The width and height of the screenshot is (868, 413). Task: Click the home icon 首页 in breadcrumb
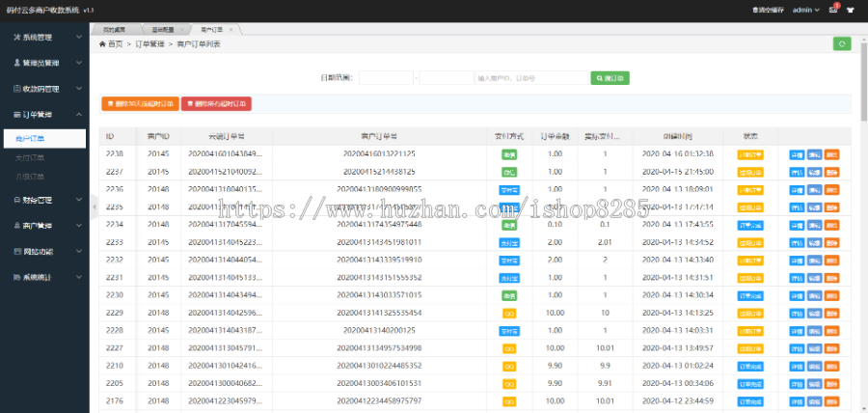tap(111, 44)
